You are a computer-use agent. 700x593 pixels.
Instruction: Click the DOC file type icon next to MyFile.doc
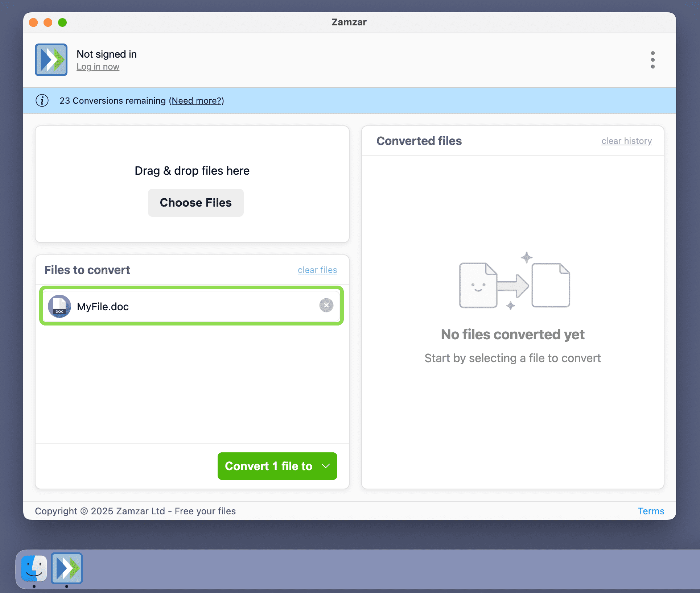pos(59,306)
